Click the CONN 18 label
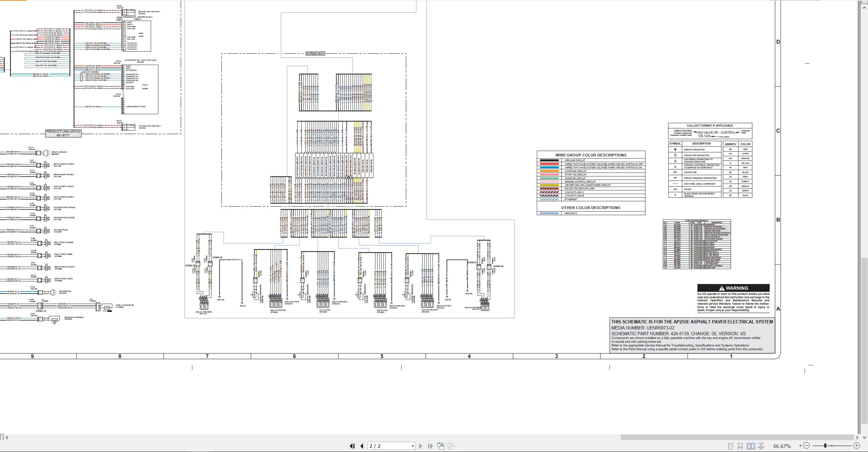This screenshot has height=452, width=868. pyautogui.click(x=41, y=311)
